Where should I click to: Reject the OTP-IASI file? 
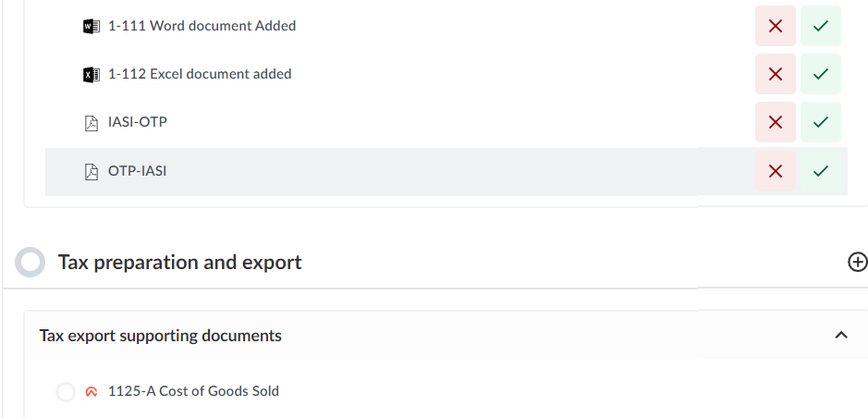click(x=776, y=171)
